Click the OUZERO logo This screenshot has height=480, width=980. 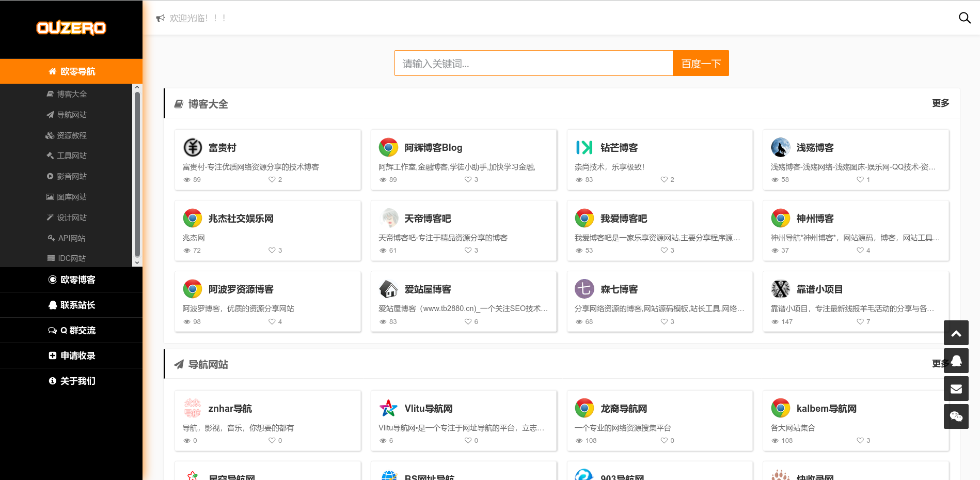pyautogui.click(x=71, y=28)
